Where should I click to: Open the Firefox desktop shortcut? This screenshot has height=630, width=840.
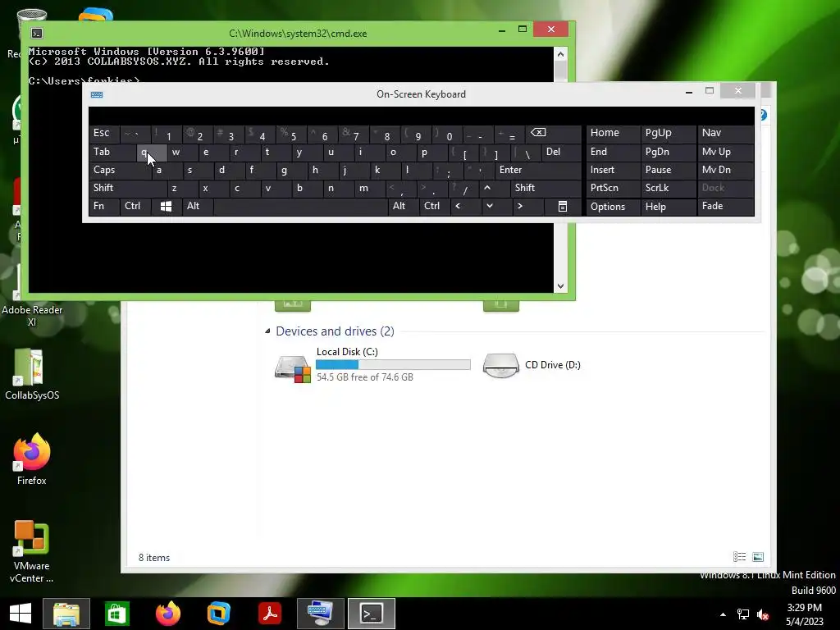click(32, 459)
